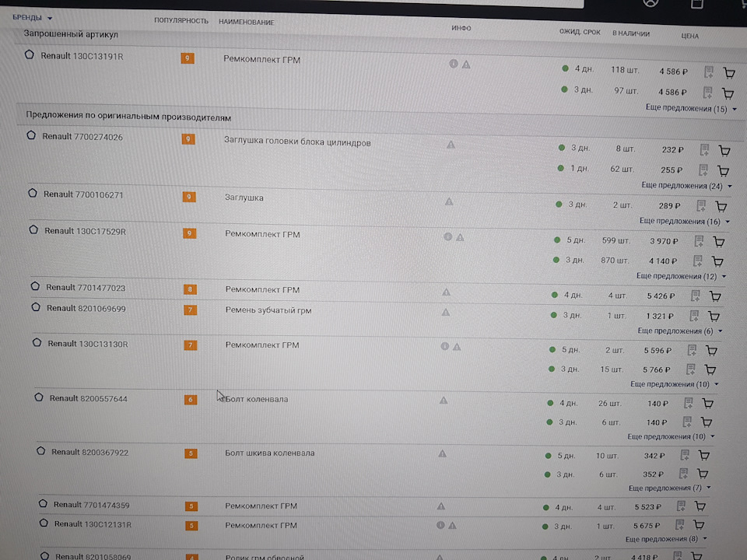Expand Еще предложения (24)
The width and height of the screenshot is (747, 560).
(x=687, y=186)
